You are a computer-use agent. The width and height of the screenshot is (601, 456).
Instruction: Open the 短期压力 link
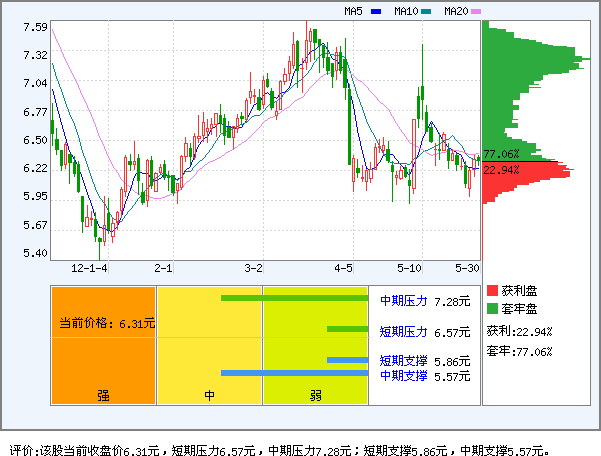[403, 331]
